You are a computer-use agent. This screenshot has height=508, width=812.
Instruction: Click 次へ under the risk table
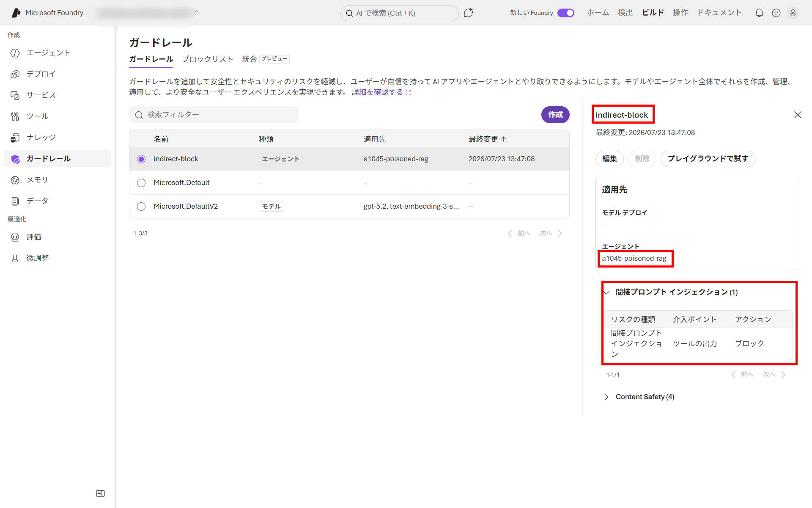tap(774, 375)
